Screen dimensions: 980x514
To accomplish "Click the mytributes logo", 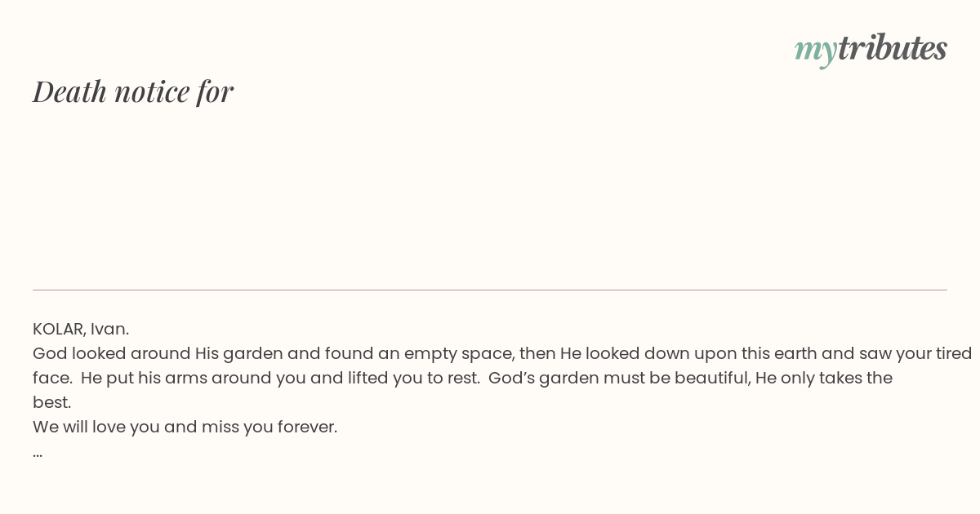I will point(871,49).
